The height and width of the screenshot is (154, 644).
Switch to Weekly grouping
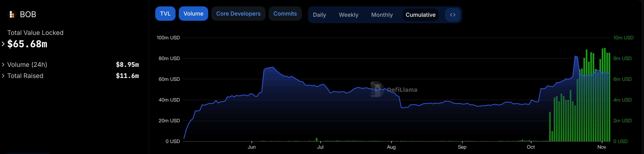point(348,15)
